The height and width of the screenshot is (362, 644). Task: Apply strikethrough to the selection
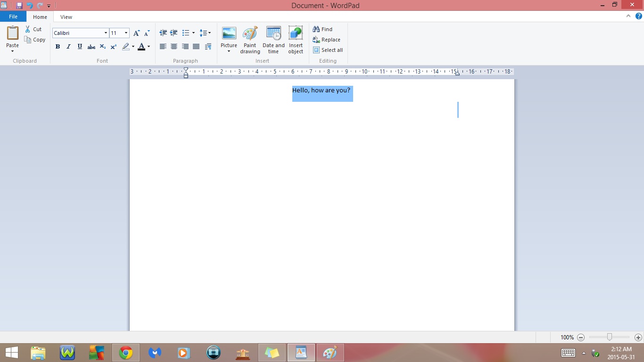pyautogui.click(x=91, y=47)
